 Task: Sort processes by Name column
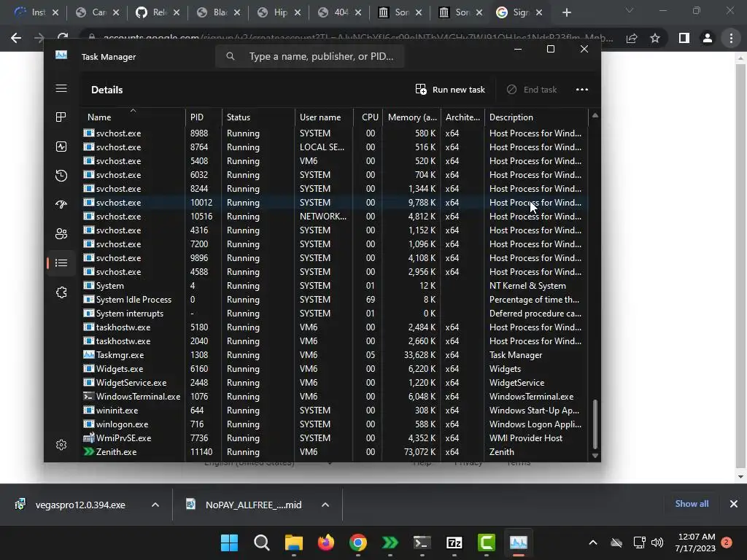coord(133,117)
